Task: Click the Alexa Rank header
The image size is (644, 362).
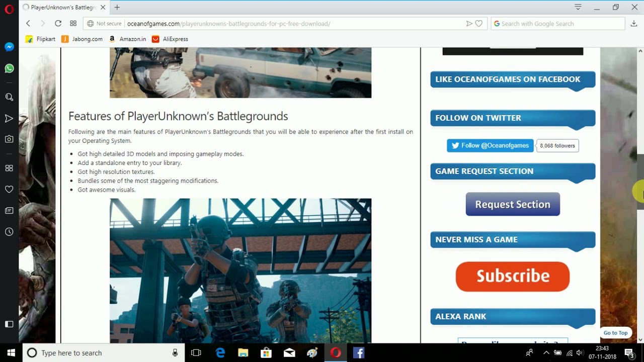Action: [513, 317]
